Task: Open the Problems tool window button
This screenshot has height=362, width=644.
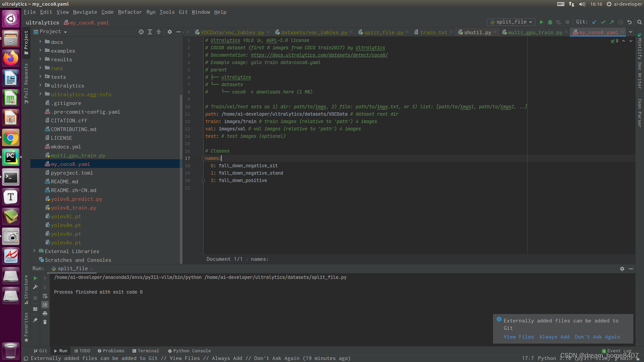Action: pos(111,351)
